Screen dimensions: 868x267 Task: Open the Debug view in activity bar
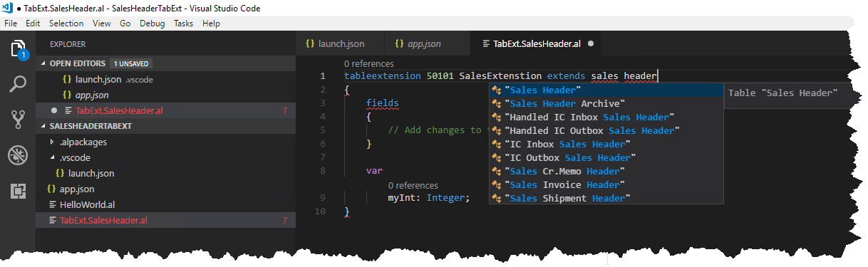coord(18,155)
